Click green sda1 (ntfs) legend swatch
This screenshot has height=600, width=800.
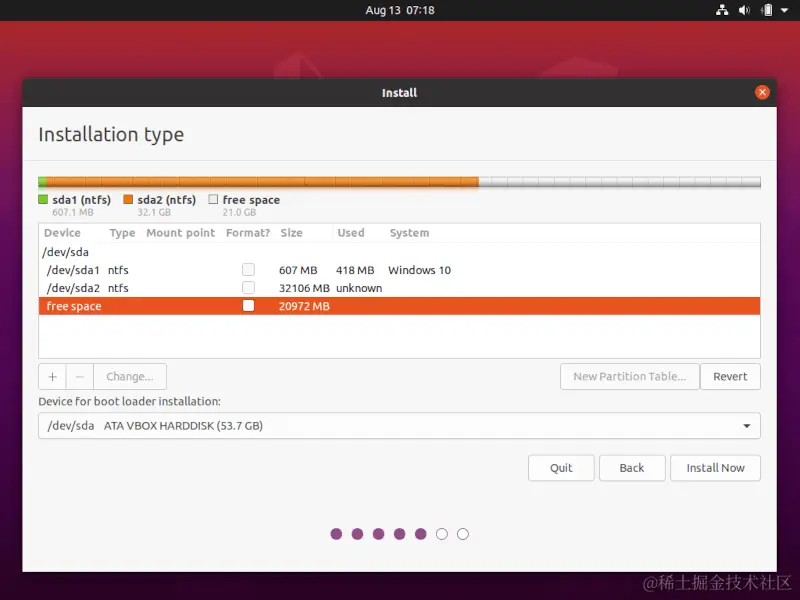(43, 199)
